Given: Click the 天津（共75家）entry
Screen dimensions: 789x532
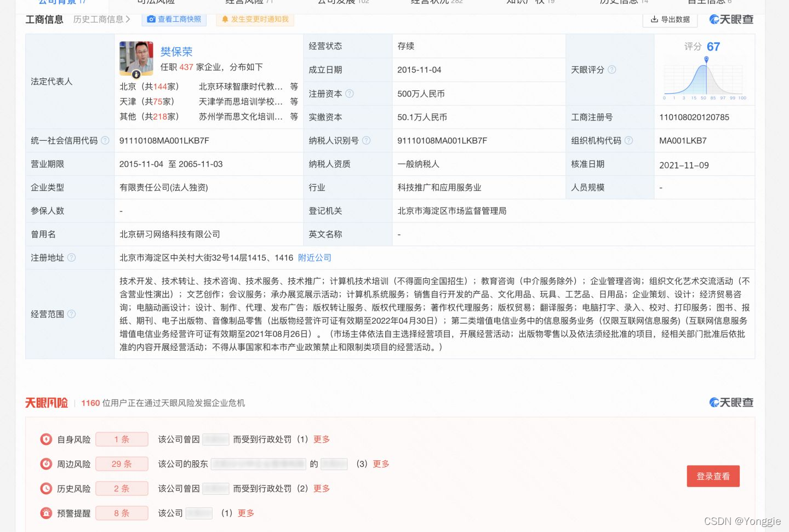Looking at the screenshot, I should (x=148, y=101).
